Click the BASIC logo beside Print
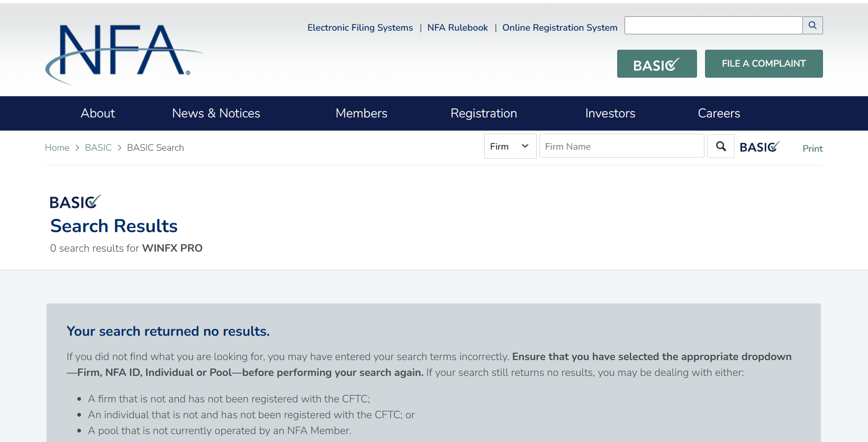868x442 pixels. tap(759, 147)
